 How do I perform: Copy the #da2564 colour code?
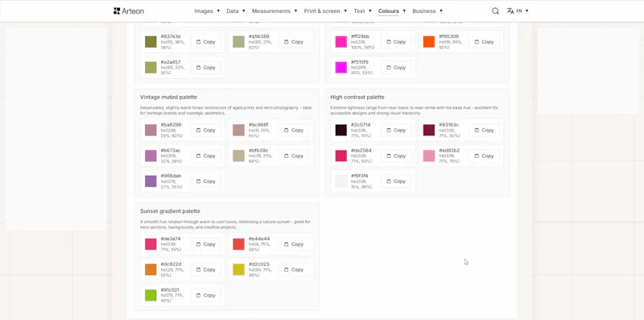pyautogui.click(x=396, y=156)
